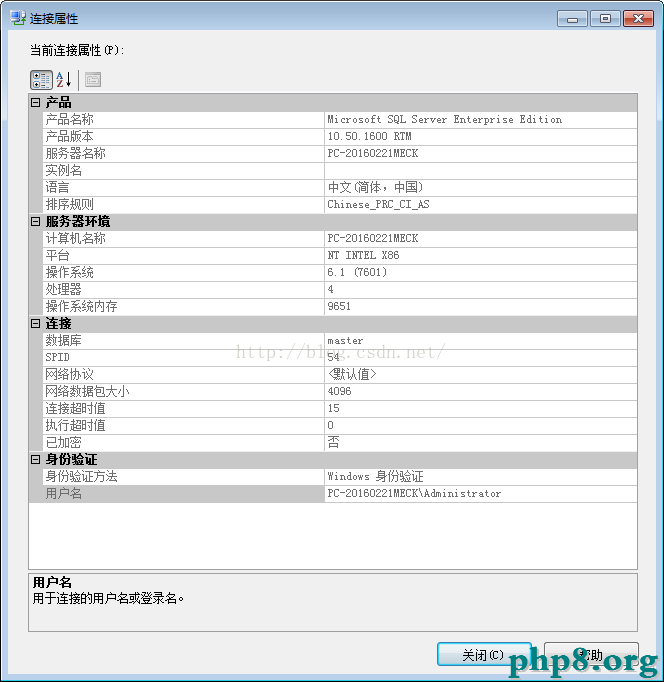Select the 操作系统内存 property row
The width and height of the screenshot is (664, 682).
(x=340, y=306)
